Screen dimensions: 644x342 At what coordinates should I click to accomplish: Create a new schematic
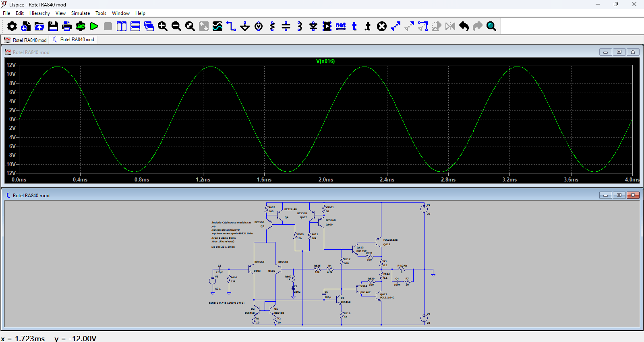coord(26,26)
